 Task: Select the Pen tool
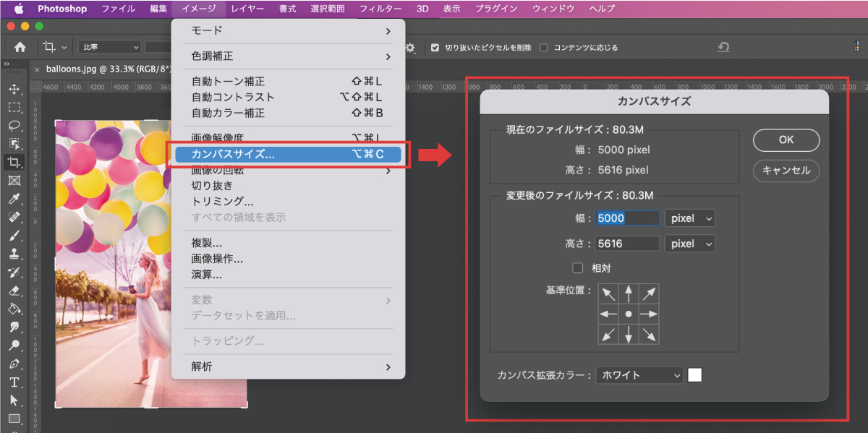tap(14, 364)
